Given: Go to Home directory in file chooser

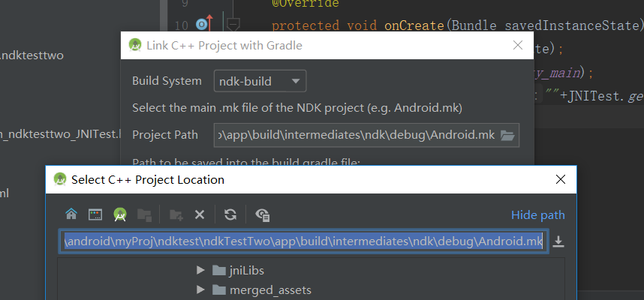Looking at the screenshot, I should point(71,214).
